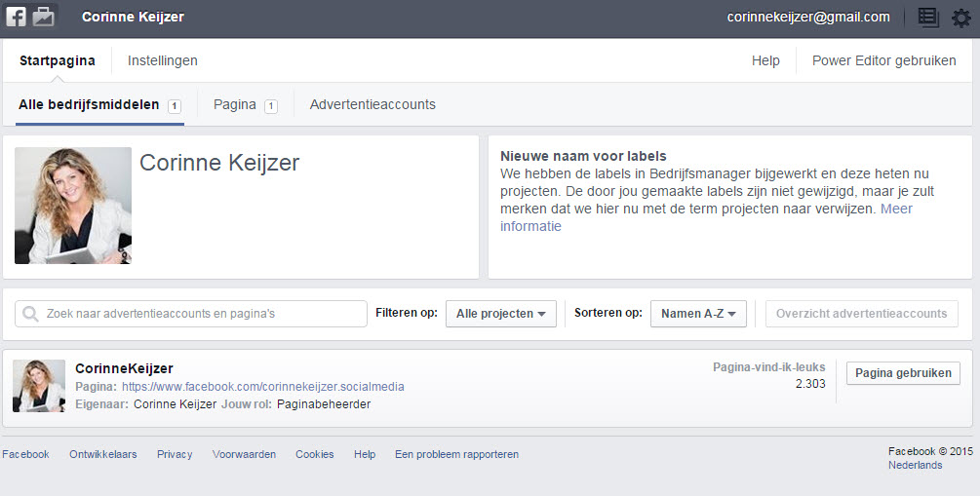Image resolution: width=980 pixels, height=496 pixels.
Task: Open the Ontwikkelaars footer link
Action: pyautogui.click(x=103, y=454)
